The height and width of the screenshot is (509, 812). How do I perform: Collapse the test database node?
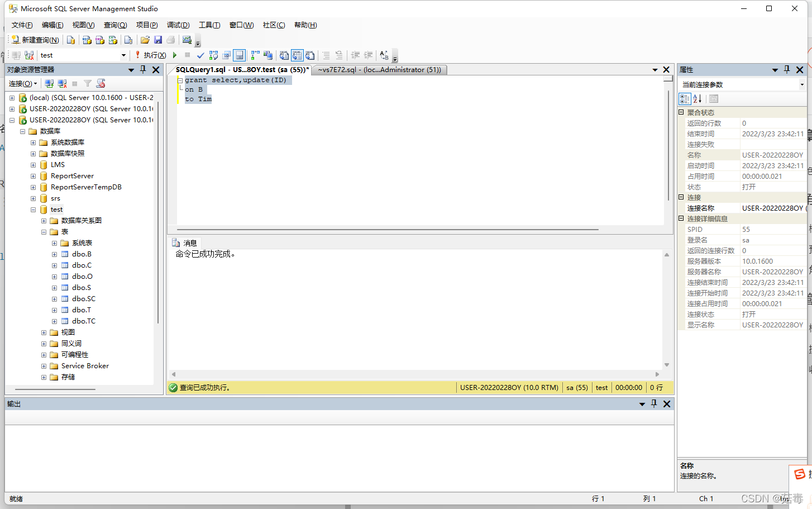coord(33,210)
